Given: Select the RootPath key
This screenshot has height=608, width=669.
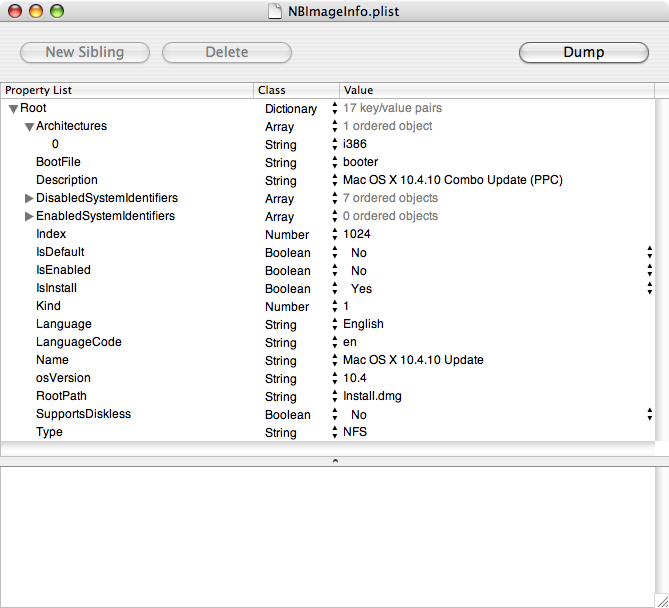Looking at the screenshot, I should [61, 396].
